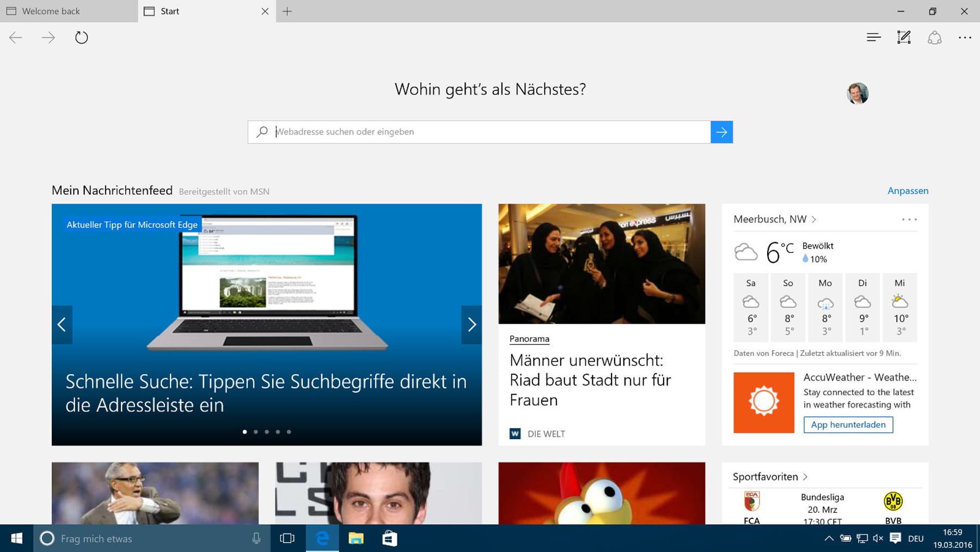This screenshot has height=552, width=980.
Task: Show hidden tray icons with the chevron
Action: point(829,538)
